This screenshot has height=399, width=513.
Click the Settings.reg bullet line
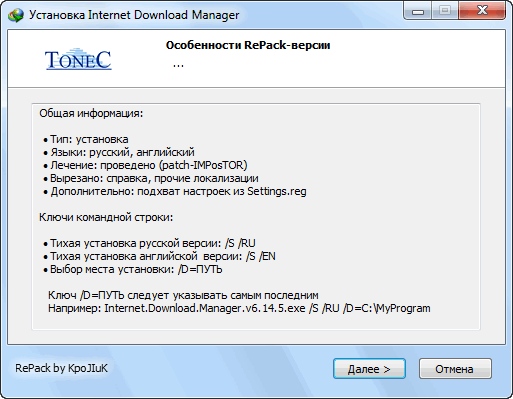(175, 191)
